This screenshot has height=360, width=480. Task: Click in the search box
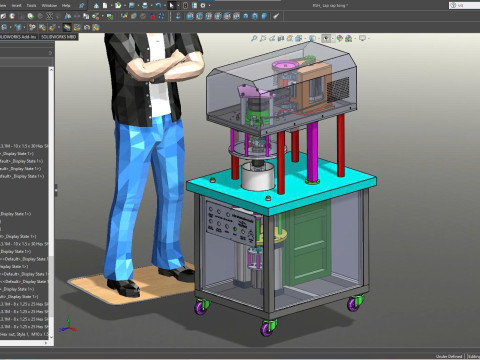(x=465, y=5)
